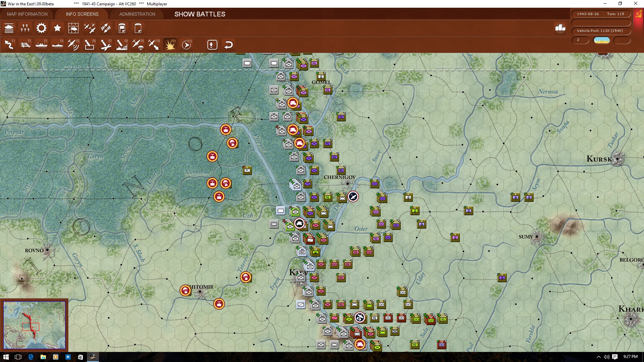Image resolution: width=644 pixels, height=362 pixels.
Task: Open the ADMINISTRATION tab
Action: click(137, 14)
